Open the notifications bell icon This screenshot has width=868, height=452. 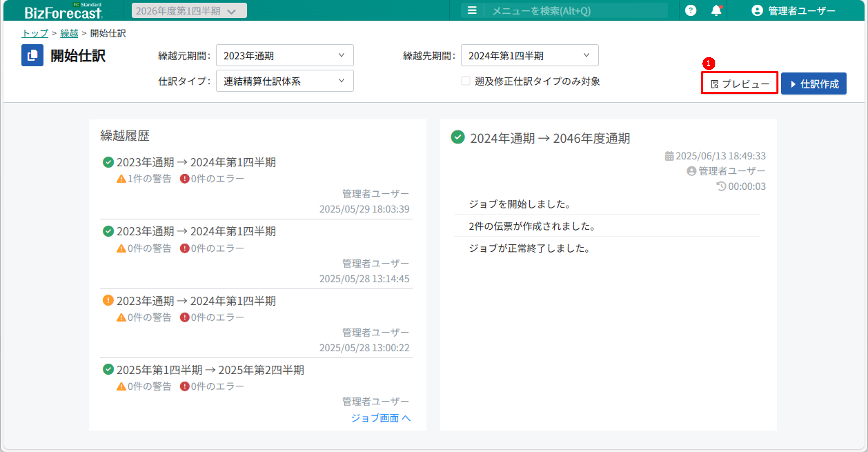[716, 11]
